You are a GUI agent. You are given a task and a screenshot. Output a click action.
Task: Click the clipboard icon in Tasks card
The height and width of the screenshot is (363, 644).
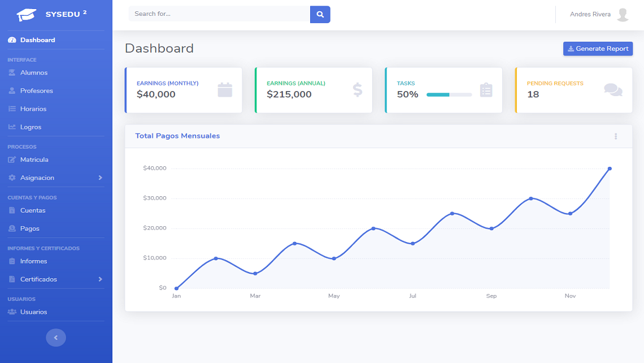tap(486, 90)
